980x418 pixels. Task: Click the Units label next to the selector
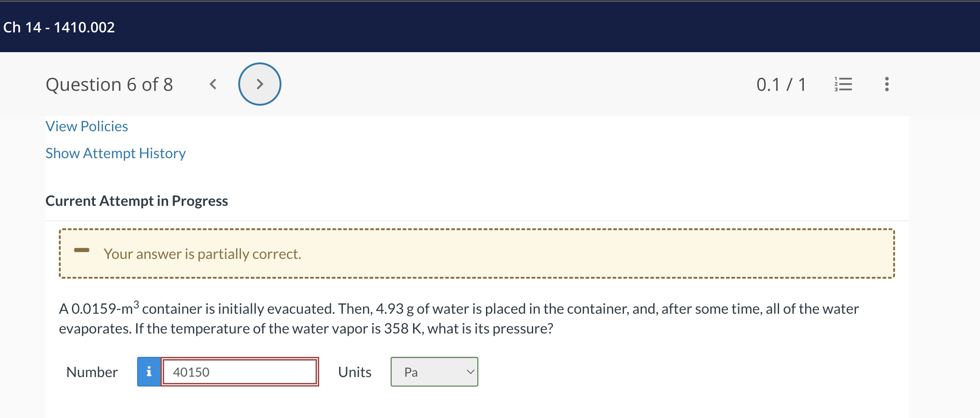tap(354, 372)
